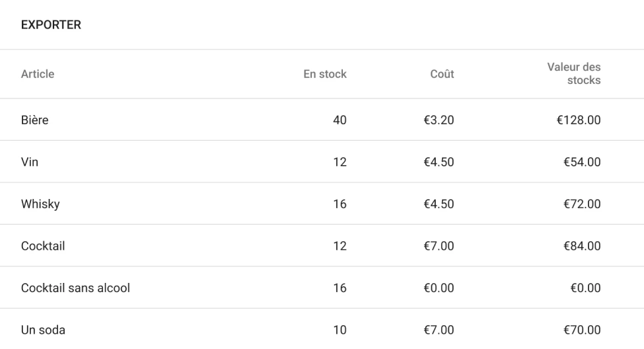Select Un soda's stock value €70.00
Image resolution: width=644 pixels, height=349 pixels.
point(581,330)
